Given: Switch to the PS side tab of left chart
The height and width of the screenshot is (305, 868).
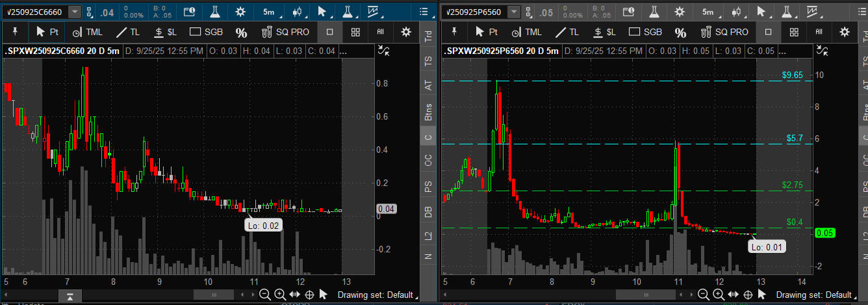Looking at the screenshot, I should (x=428, y=187).
